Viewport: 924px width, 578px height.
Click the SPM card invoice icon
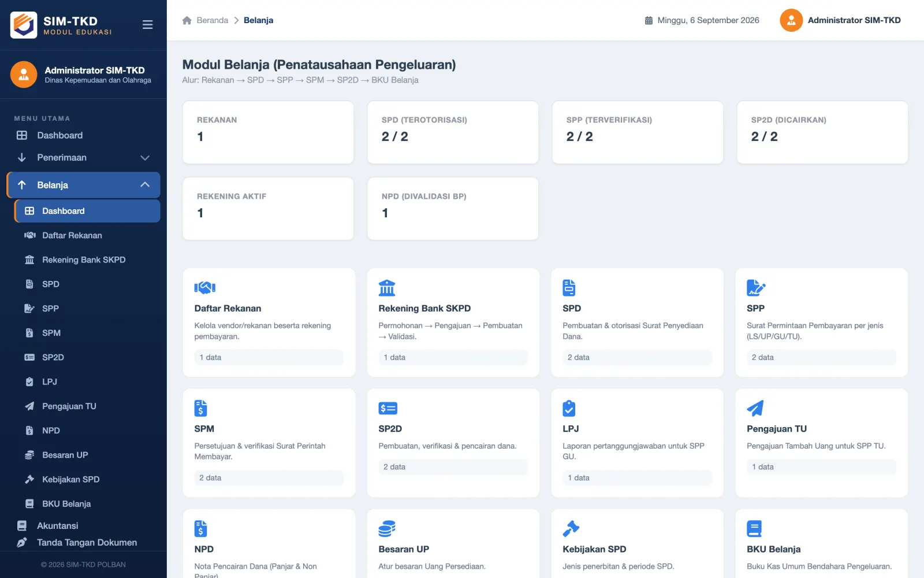[x=200, y=408]
